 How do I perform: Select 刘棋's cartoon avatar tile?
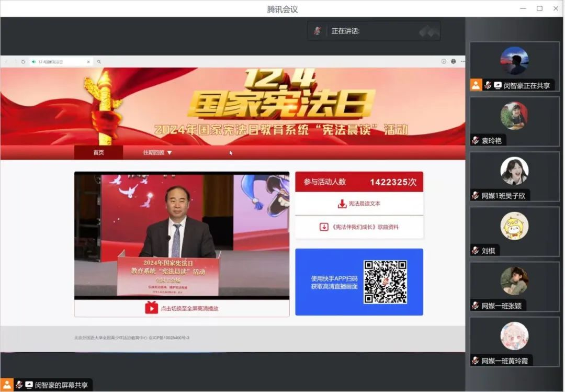coord(514,226)
